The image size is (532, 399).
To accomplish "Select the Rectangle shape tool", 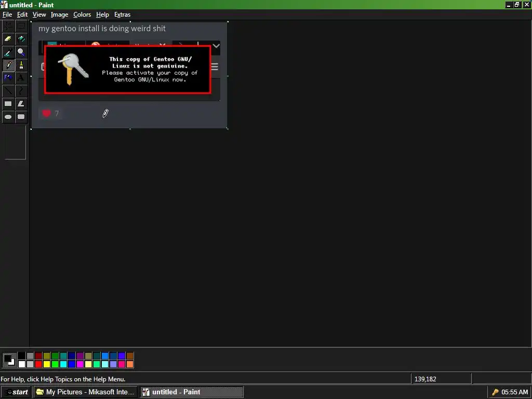I will (8, 104).
